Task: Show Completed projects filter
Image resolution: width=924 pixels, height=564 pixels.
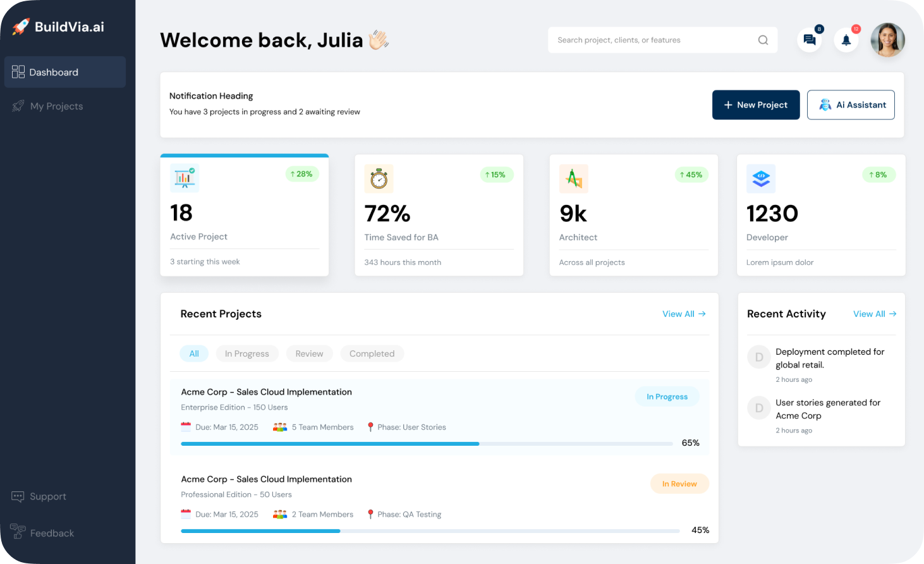Action: 372,353
